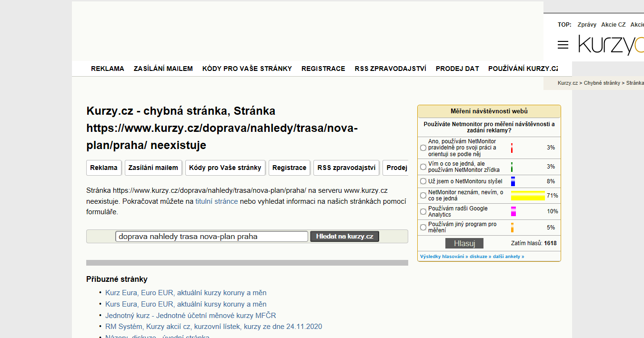The image size is (644, 338).
Task: Select radio 'NetMonitor neznám, nevím'
Action: click(x=423, y=196)
